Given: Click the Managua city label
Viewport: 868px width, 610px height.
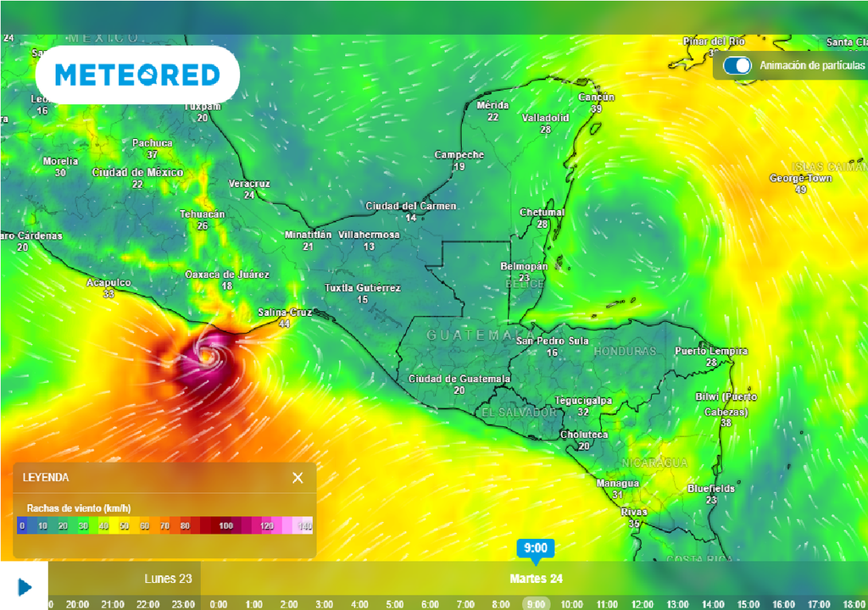Looking at the screenshot, I should coord(618,483).
